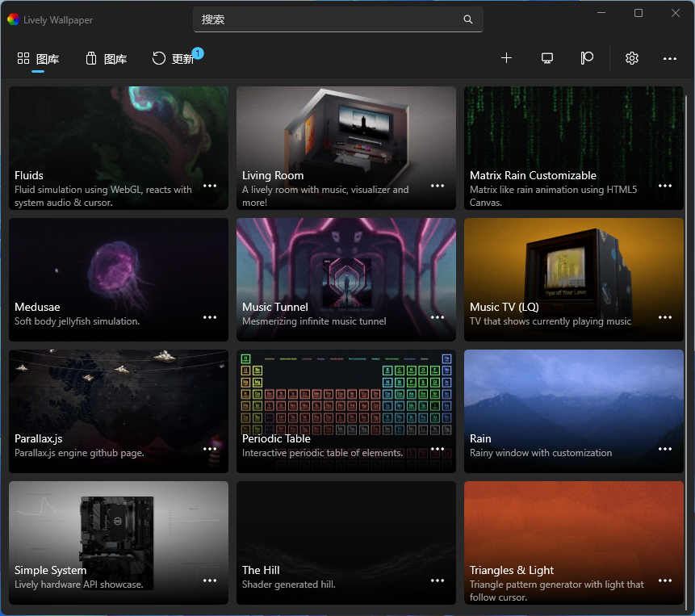Screen dimensions: 695x616
Task: Click the update notification badge
Action: pyautogui.click(x=198, y=53)
